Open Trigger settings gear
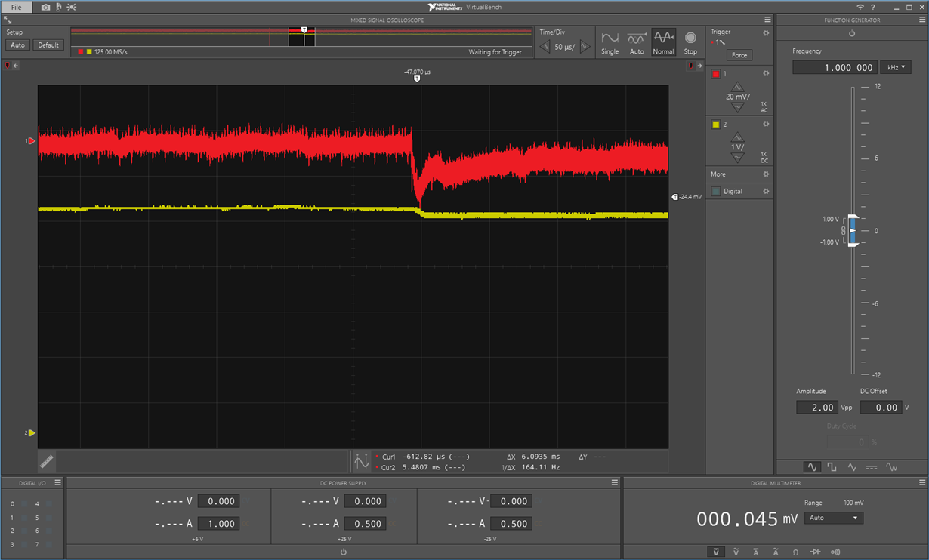This screenshot has height=560, width=929. tap(766, 33)
